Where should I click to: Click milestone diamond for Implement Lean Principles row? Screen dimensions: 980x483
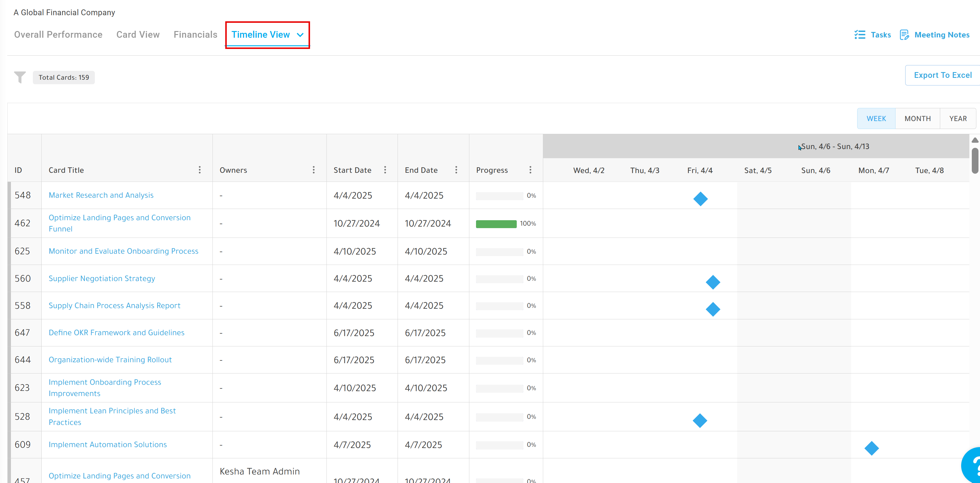[700, 421]
